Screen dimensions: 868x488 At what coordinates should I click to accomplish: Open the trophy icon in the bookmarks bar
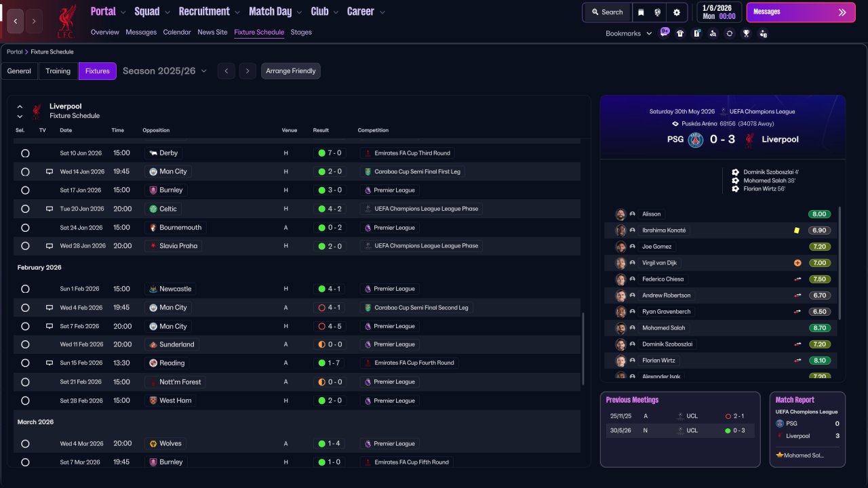(747, 33)
